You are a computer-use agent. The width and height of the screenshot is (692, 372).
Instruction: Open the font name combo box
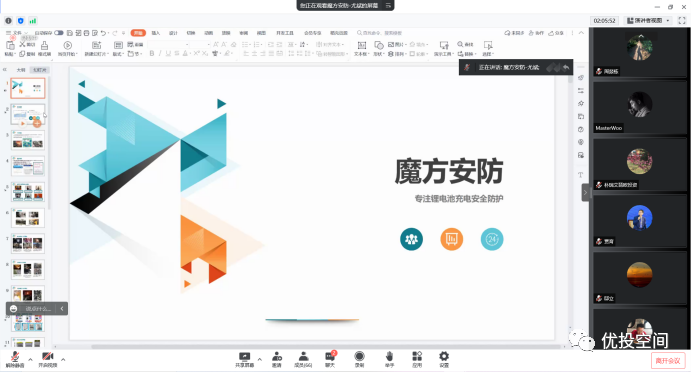(x=169, y=45)
